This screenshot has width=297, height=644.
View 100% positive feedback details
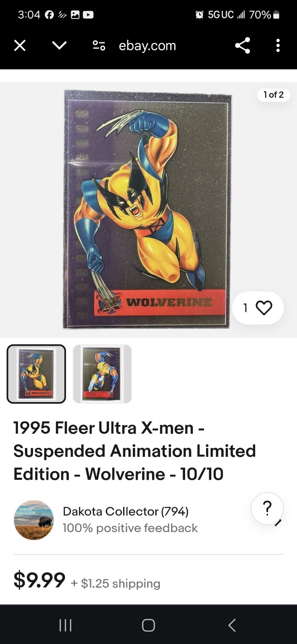pyautogui.click(x=130, y=528)
